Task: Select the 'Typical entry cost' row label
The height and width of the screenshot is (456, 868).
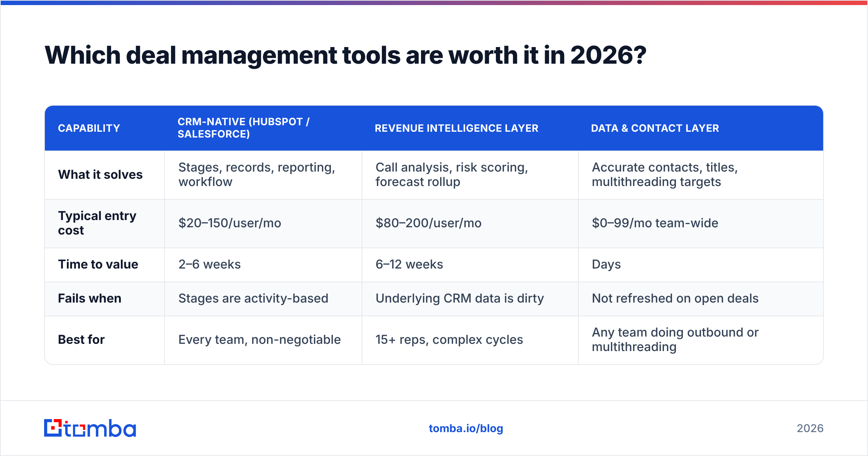Action: pyautogui.click(x=97, y=223)
